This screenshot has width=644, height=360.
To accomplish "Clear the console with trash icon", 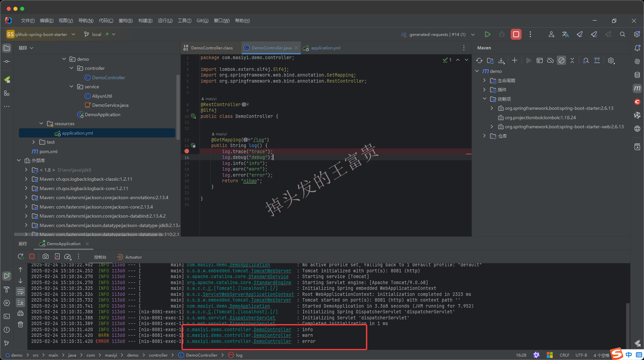I will [x=20, y=324].
